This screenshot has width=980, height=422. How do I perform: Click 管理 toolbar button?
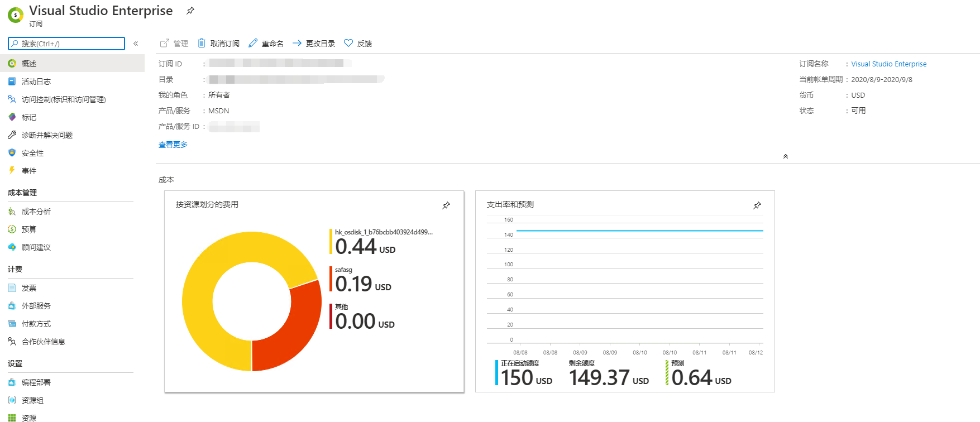click(x=174, y=44)
